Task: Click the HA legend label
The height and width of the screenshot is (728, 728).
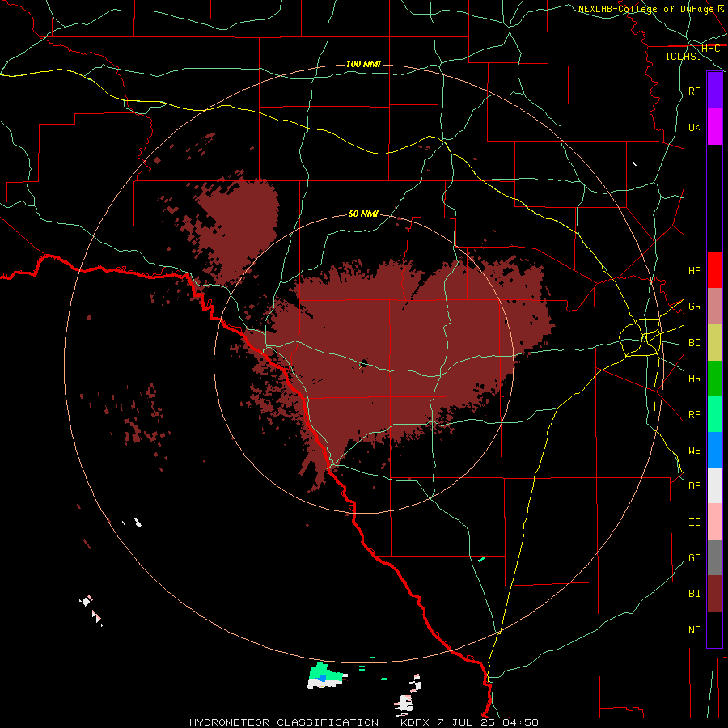Action: [694, 270]
